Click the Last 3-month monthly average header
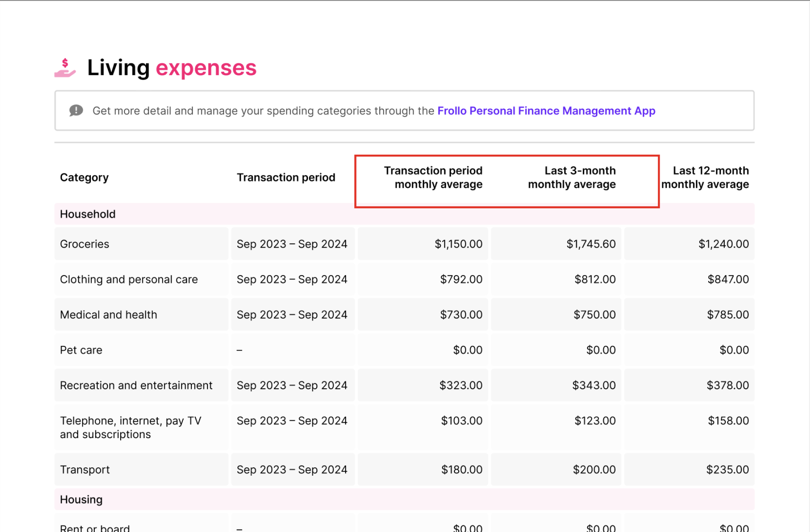810x532 pixels. point(571,177)
